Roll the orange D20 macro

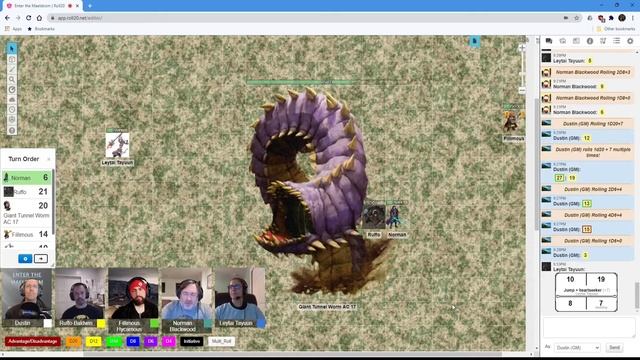pos(73,341)
